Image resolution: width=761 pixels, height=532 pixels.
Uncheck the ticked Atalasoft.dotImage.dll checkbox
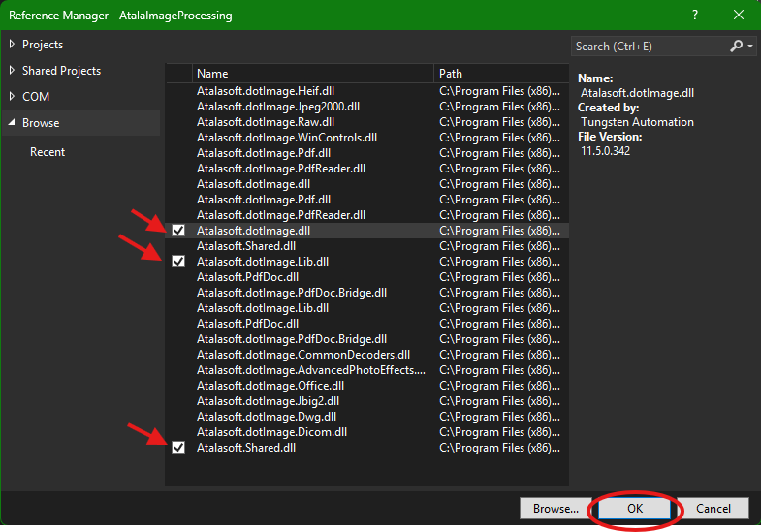[x=178, y=231]
